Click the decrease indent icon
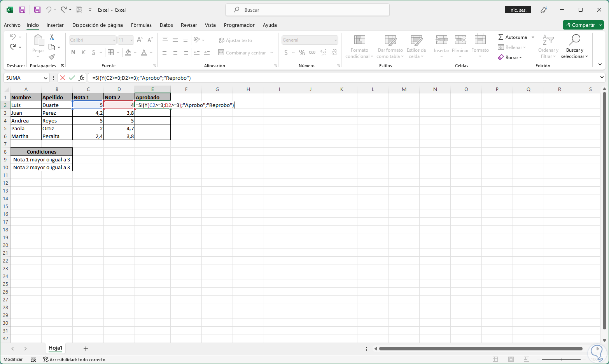Image resolution: width=609 pixels, height=364 pixels. click(x=197, y=52)
